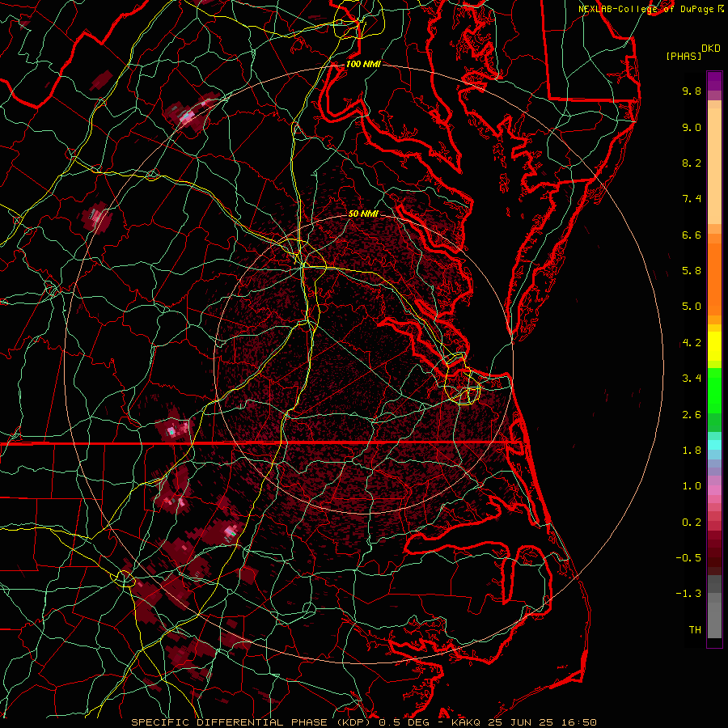Click the [PHAS] units label
Image resolution: width=728 pixels, height=728 pixels.
click(684, 57)
